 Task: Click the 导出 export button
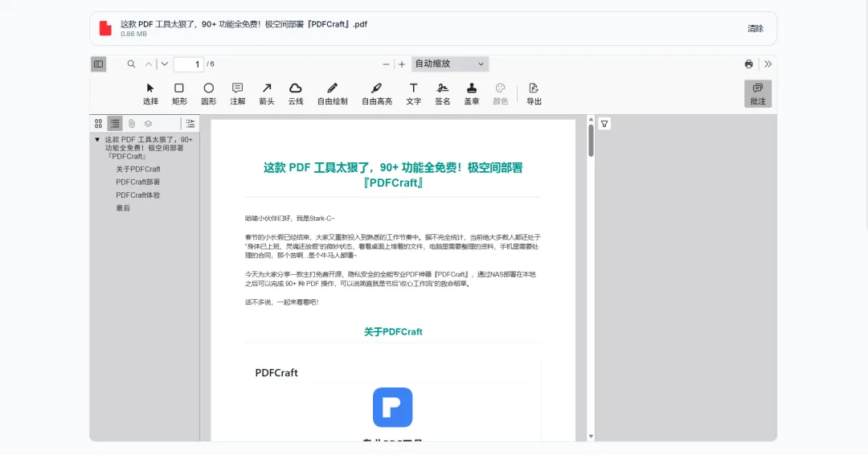click(x=534, y=94)
